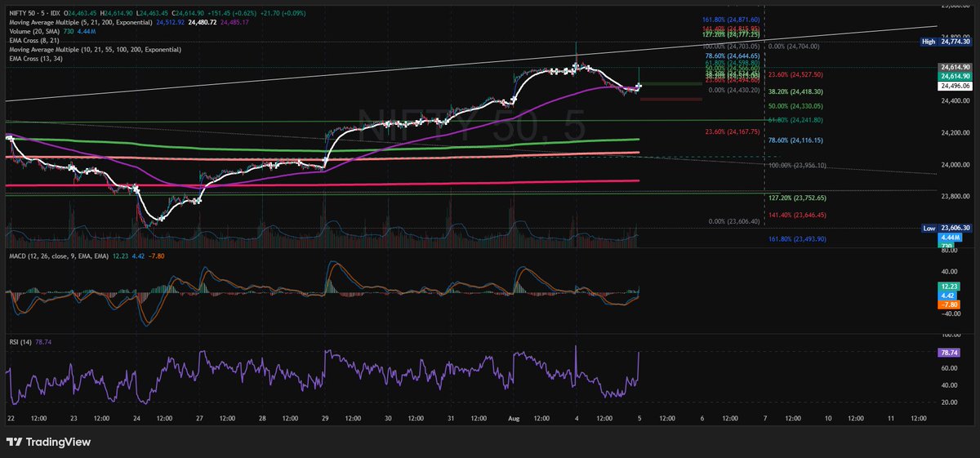Click the 23,800.00 price axis label
Image resolution: width=980 pixels, height=458 pixels.
pyautogui.click(x=956, y=198)
